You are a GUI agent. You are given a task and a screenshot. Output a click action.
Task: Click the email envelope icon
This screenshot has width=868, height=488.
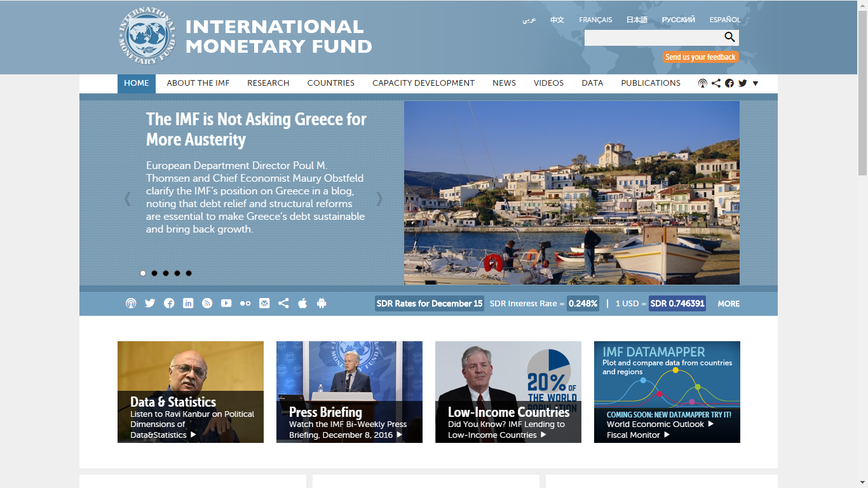tap(264, 304)
